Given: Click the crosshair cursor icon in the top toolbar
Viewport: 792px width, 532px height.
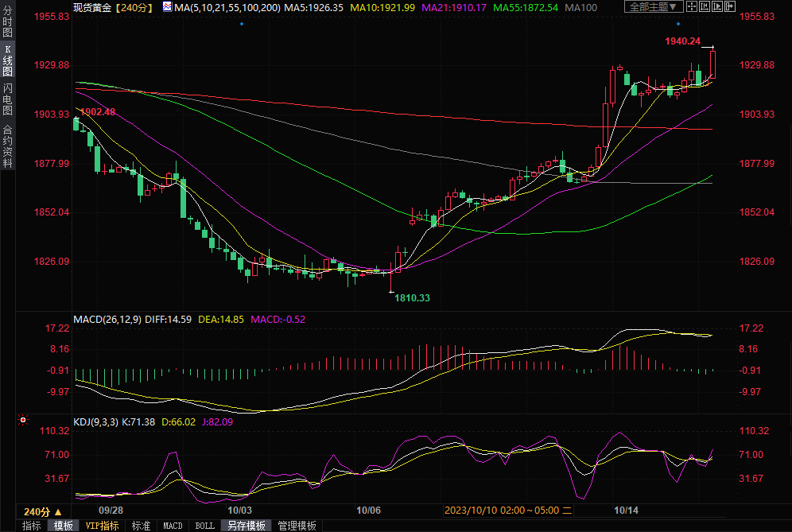Looking at the screenshot, I should click(x=693, y=6).
